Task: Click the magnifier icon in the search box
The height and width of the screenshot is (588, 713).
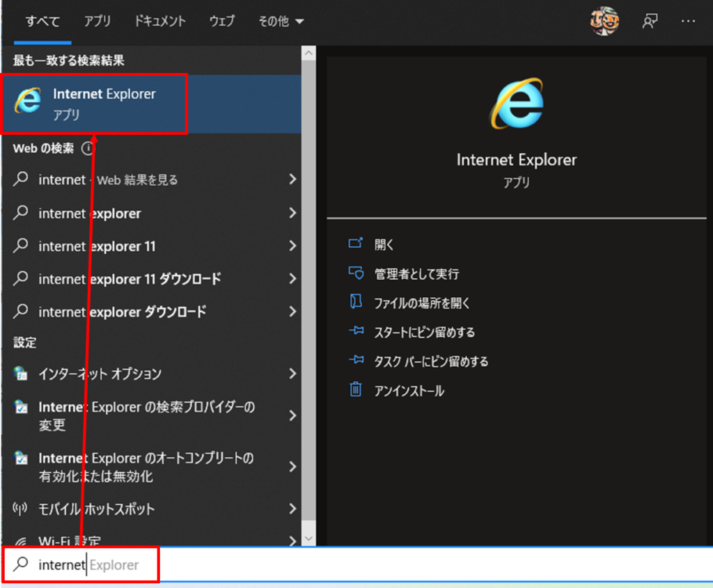Action: [x=21, y=564]
